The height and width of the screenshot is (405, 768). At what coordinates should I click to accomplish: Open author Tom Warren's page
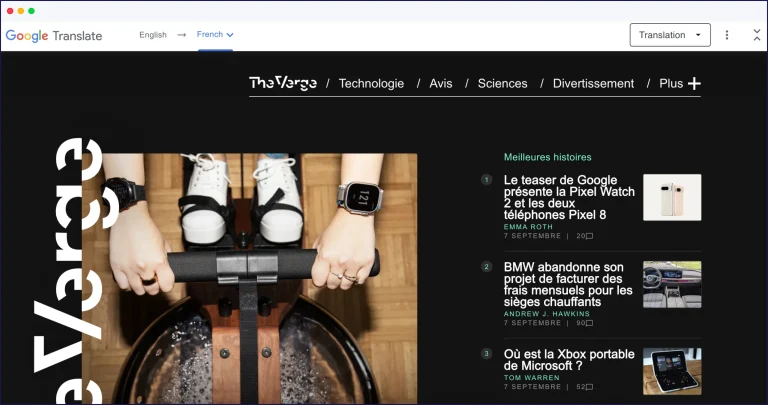(x=531, y=378)
